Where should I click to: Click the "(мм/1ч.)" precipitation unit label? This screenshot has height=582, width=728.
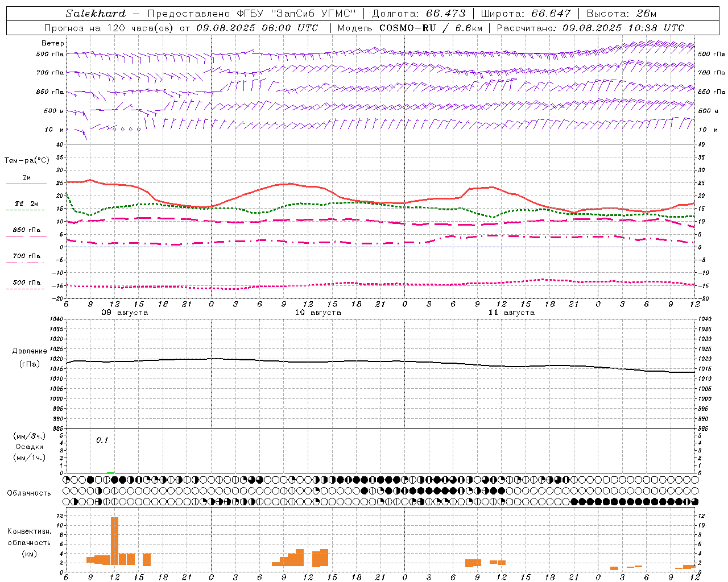[30, 458]
